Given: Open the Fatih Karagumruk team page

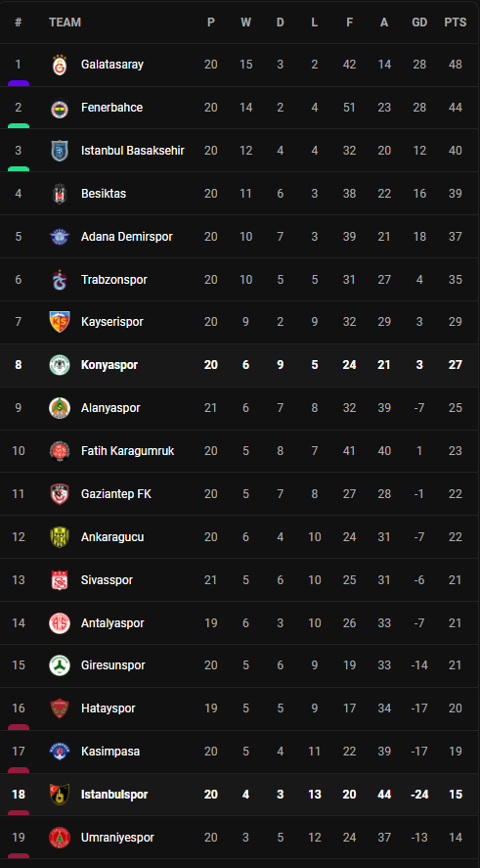Looking at the screenshot, I should 128,451.
